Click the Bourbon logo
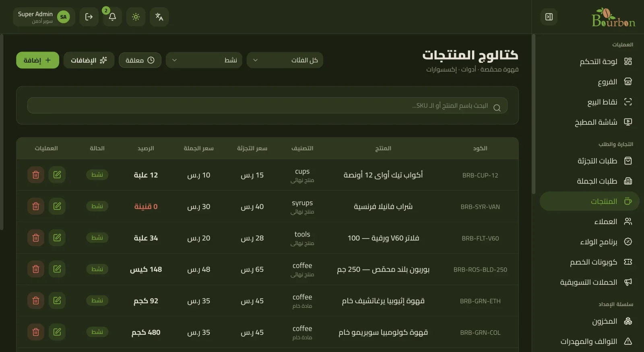This screenshot has width=644, height=352. (613, 17)
